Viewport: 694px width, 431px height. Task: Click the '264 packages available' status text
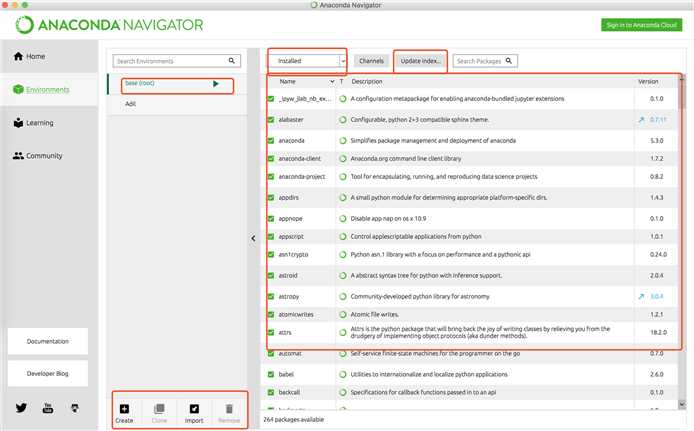tap(293, 419)
